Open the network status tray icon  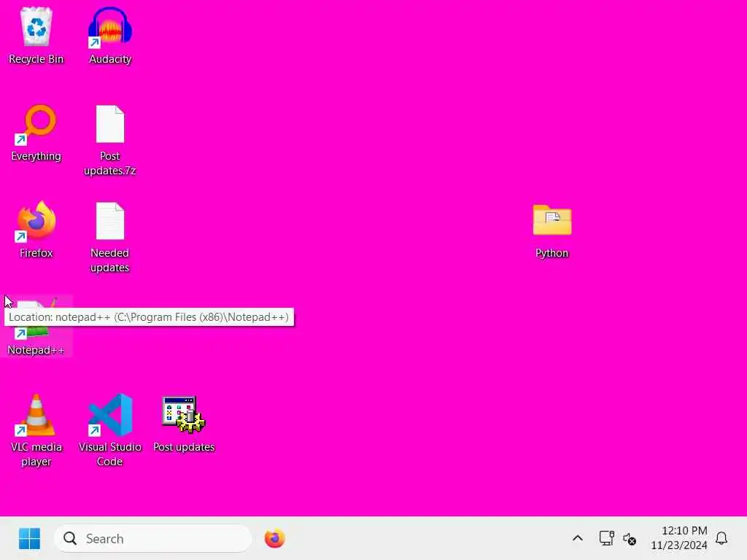pyautogui.click(x=606, y=538)
